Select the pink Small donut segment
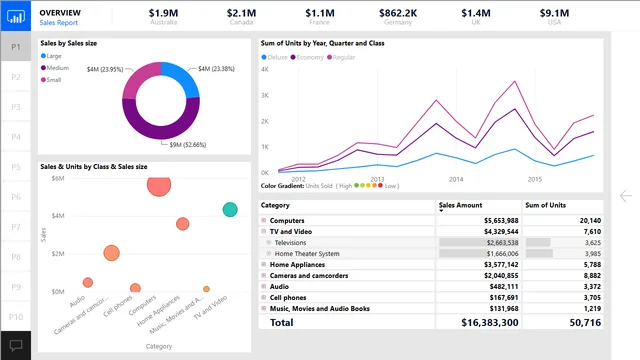The width and height of the screenshot is (640, 360). (138, 78)
